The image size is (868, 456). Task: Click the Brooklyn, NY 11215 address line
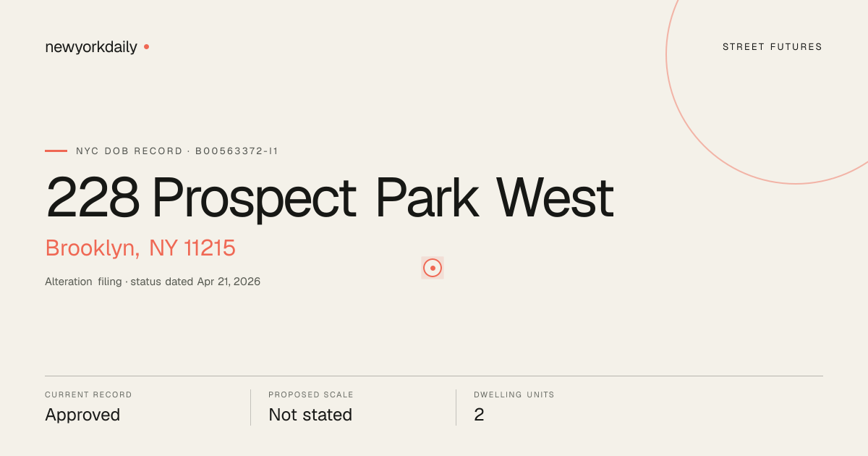pos(140,248)
